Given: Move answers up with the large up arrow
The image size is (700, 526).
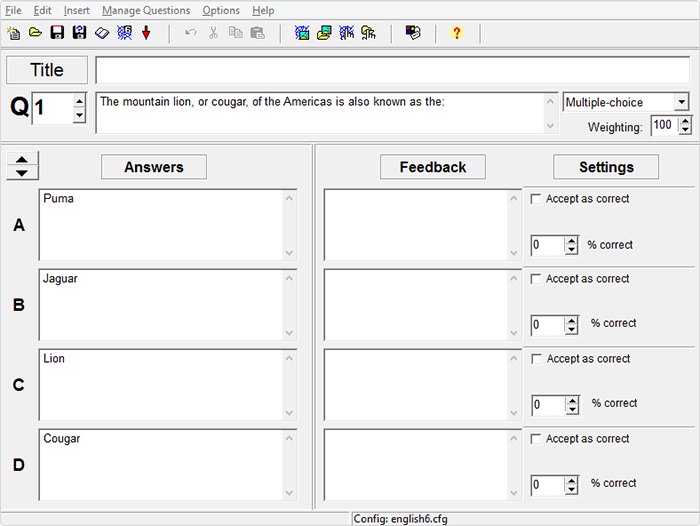Looking at the screenshot, I should (x=22, y=159).
